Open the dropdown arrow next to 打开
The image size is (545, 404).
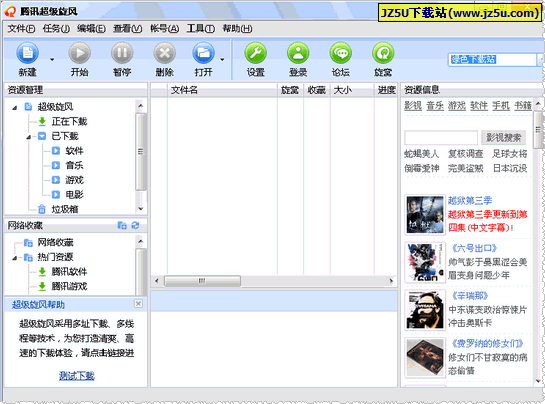tap(222, 59)
